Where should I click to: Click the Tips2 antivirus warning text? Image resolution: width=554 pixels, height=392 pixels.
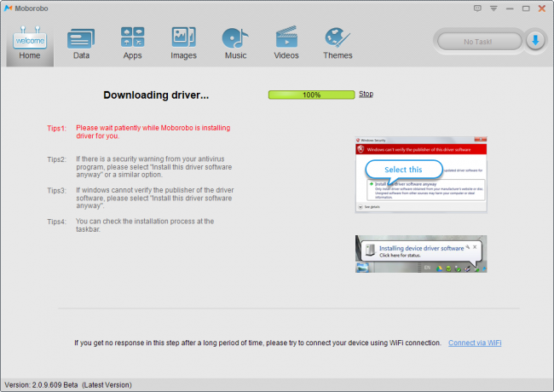click(x=154, y=167)
